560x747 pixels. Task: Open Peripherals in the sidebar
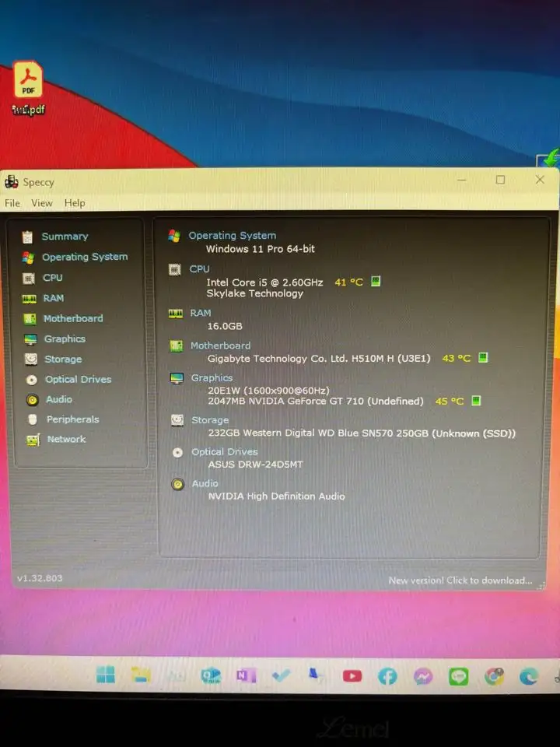72,419
